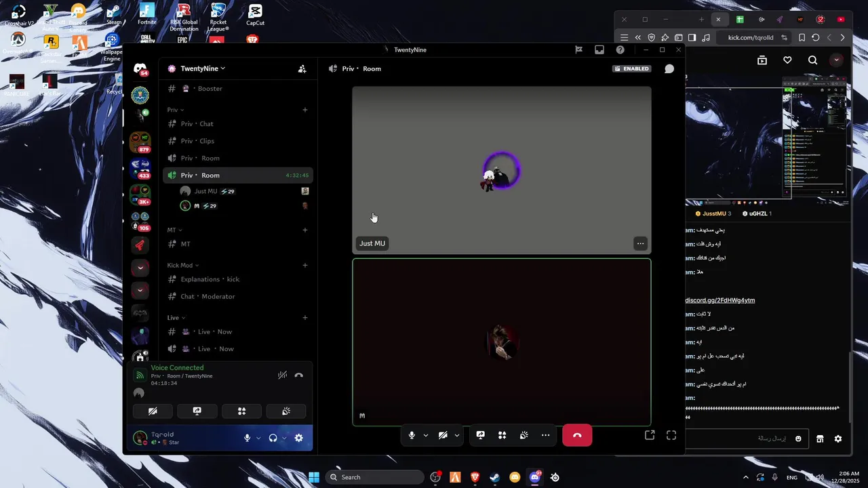Select Just MU in the voice channel list

(x=244, y=191)
